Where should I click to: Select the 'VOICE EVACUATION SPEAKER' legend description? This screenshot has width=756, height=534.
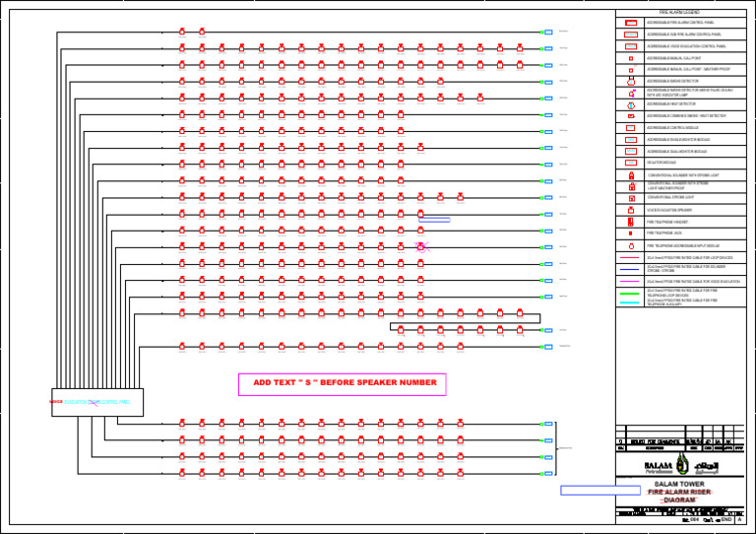point(669,210)
